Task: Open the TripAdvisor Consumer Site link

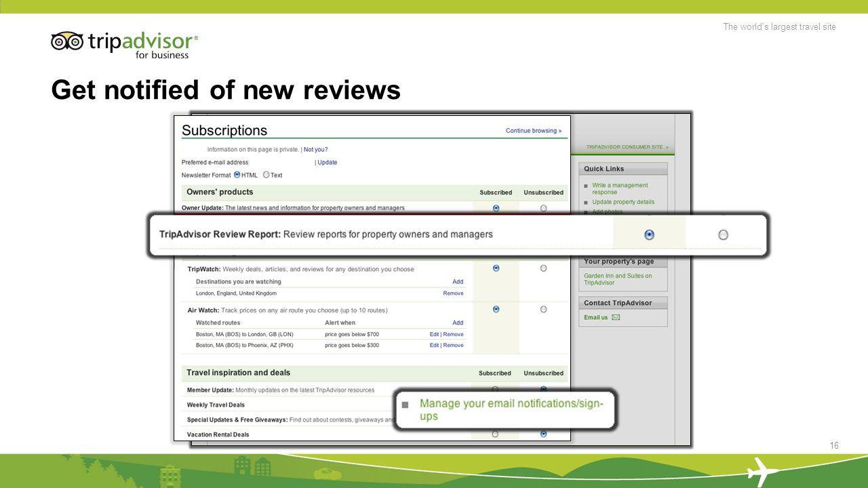Action: point(627,146)
